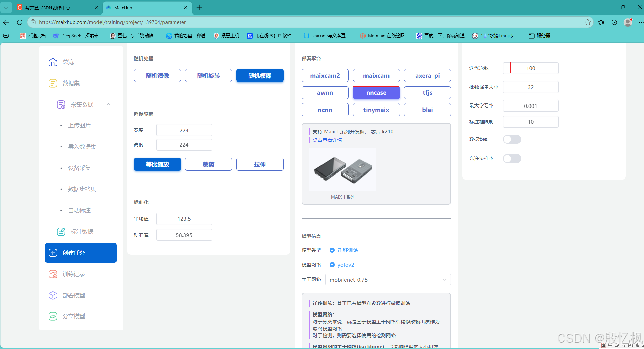This screenshot has width=644, height=349.
Task: Click the 批数据量大小 input field
Action: click(x=531, y=87)
